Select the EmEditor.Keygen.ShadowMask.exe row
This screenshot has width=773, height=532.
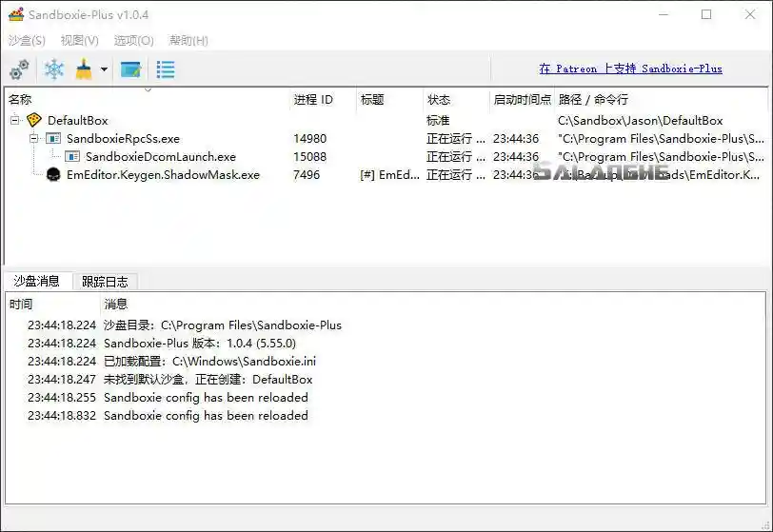click(x=386, y=174)
